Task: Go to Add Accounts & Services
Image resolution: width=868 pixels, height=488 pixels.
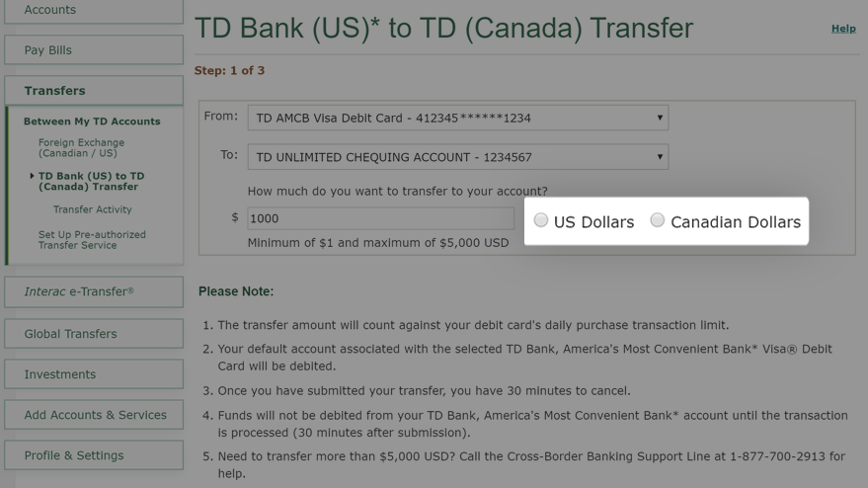Action: tap(94, 414)
